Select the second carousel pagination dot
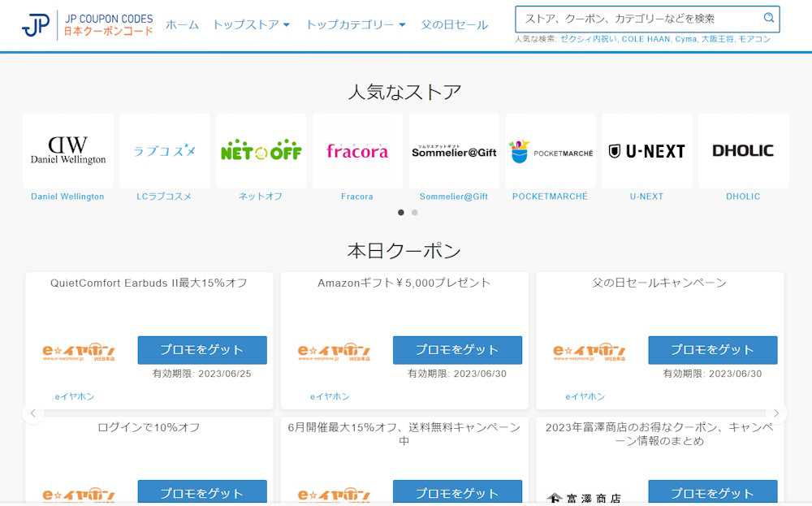The image size is (812, 506). click(415, 212)
